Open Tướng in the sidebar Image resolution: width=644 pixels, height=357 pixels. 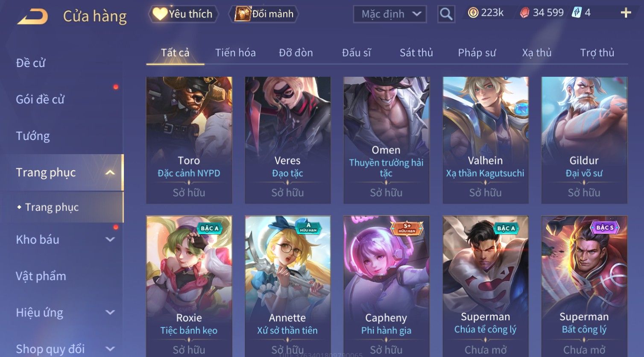[x=33, y=136]
